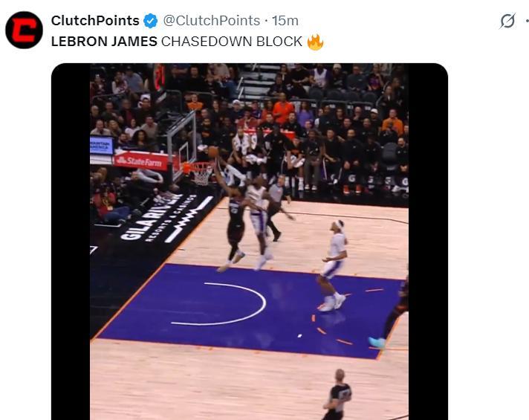Click the orange basketball rim in the video

[x=198, y=166]
